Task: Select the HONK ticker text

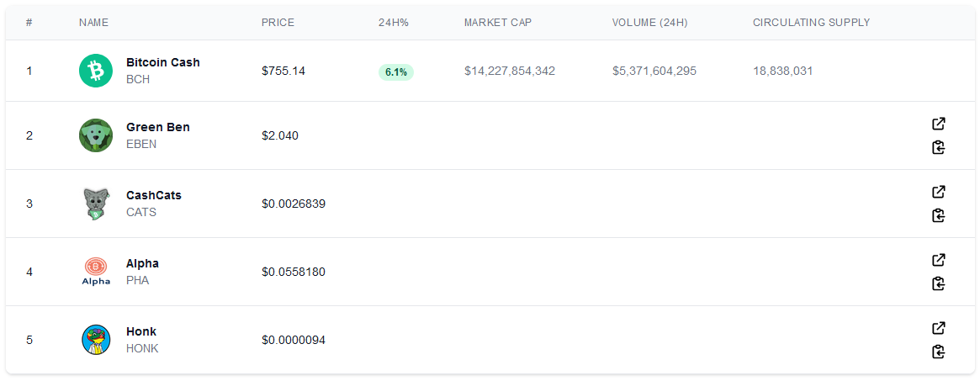Action: (142, 348)
